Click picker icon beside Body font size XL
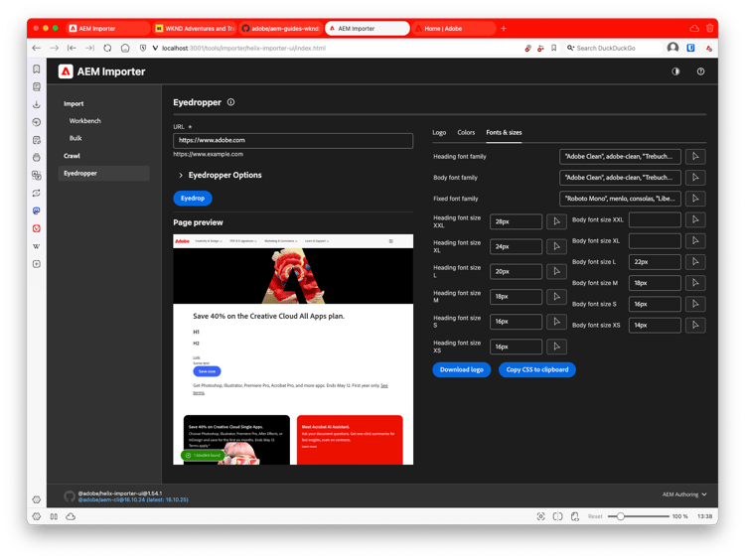The image size is (745, 560). coord(695,241)
